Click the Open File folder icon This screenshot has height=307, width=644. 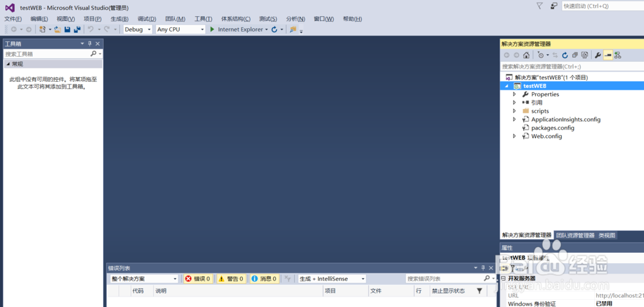pyautogui.click(x=58, y=29)
